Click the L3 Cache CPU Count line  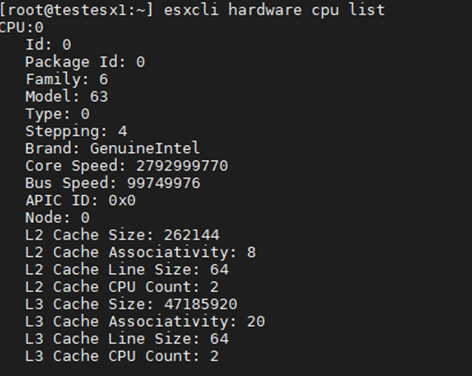(122, 356)
